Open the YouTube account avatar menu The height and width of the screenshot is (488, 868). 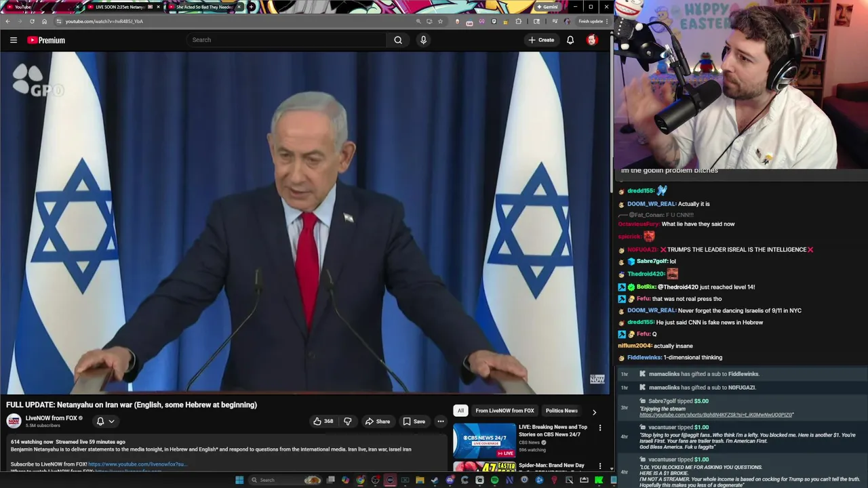pyautogui.click(x=592, y=40)
